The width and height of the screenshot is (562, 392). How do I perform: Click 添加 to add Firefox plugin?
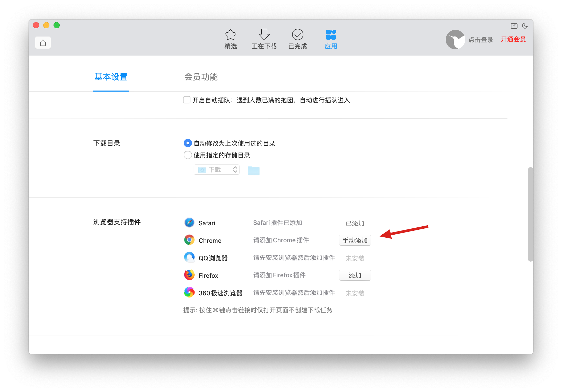355,275
